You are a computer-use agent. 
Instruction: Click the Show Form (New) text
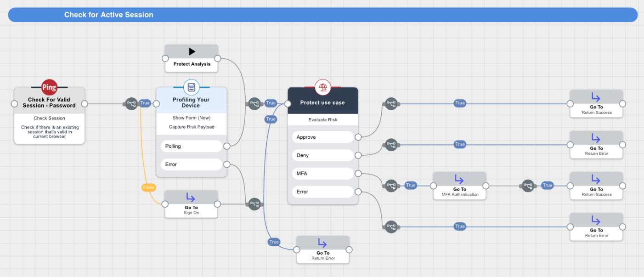pyautogui.click(x=191, y=118)
